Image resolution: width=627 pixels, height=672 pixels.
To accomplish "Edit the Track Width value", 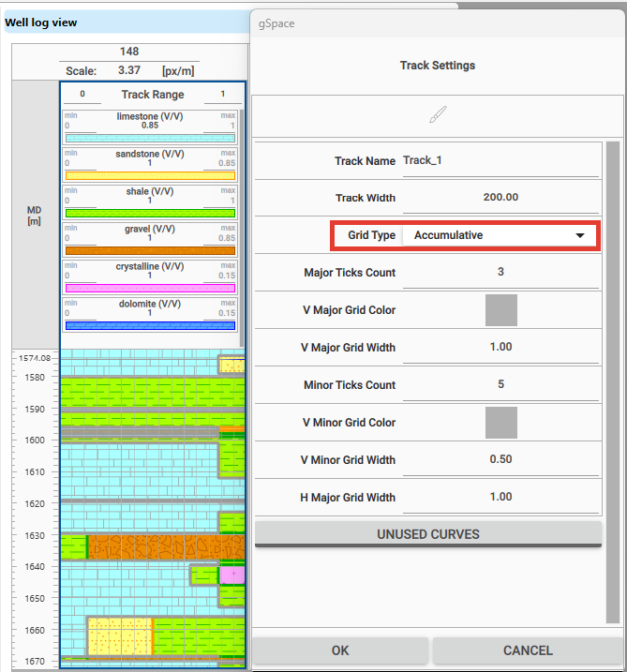I will (500, 198).
